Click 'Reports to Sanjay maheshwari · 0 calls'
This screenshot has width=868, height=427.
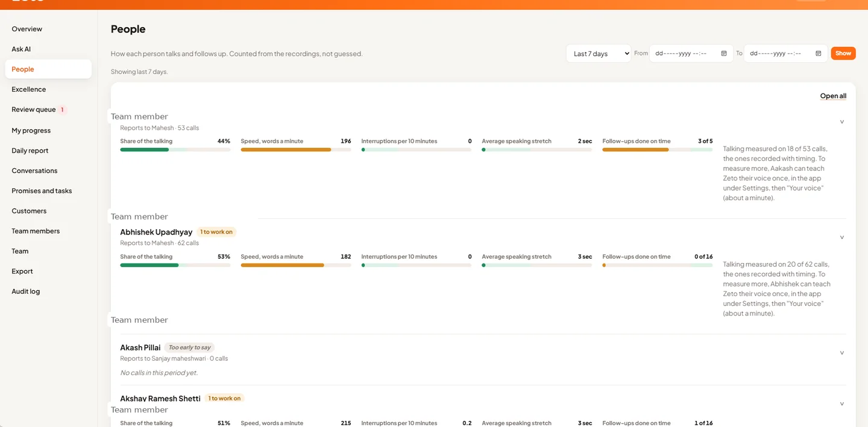tap(174, 358)
